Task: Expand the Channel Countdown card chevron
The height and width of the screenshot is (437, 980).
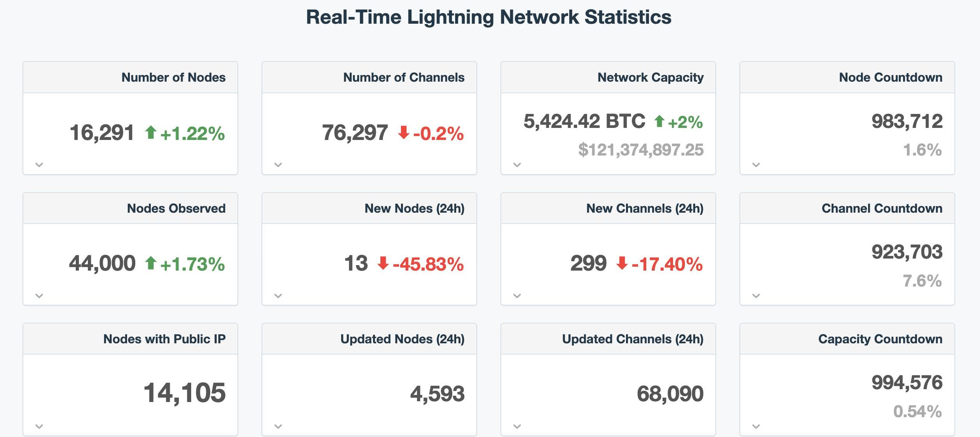Action: click(756, 296)
